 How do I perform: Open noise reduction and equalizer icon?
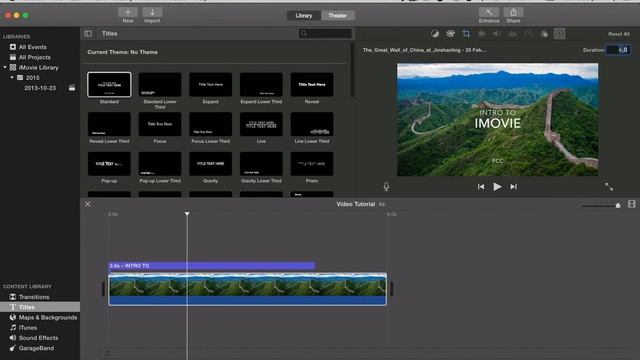(513, 34)
